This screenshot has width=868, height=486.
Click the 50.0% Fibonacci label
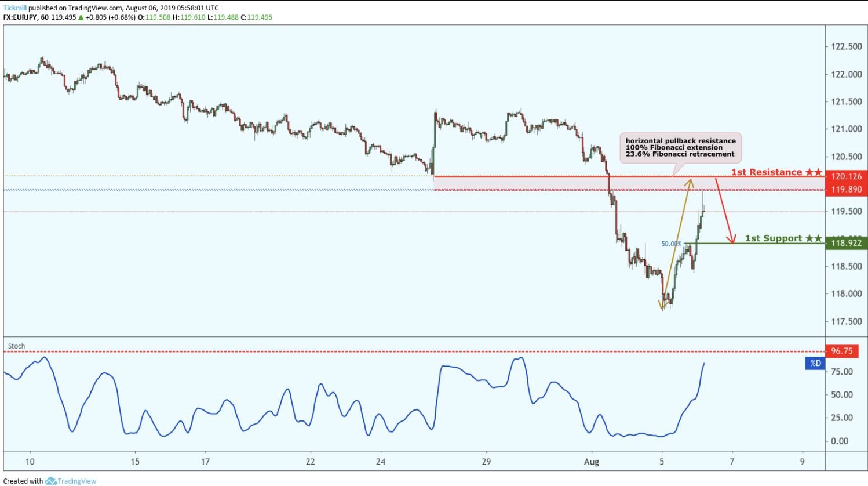point(671,244)
